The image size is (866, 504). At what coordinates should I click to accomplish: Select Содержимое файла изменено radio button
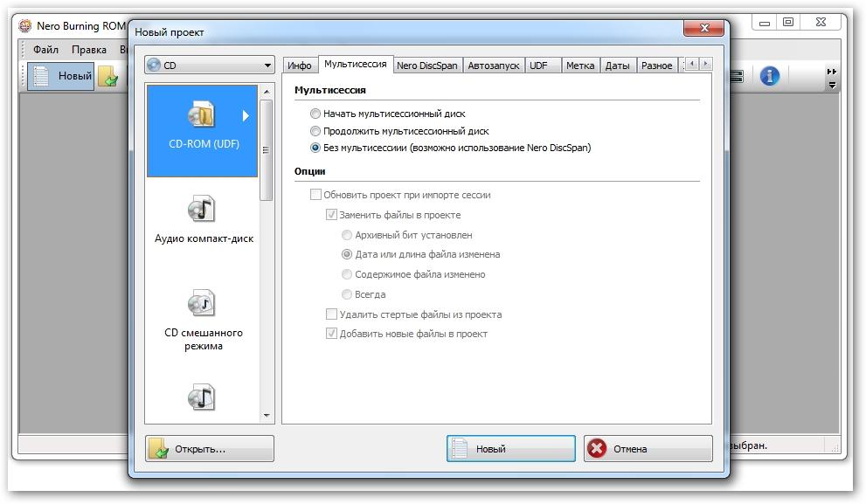pyautogui.click(x=347, y=274)
